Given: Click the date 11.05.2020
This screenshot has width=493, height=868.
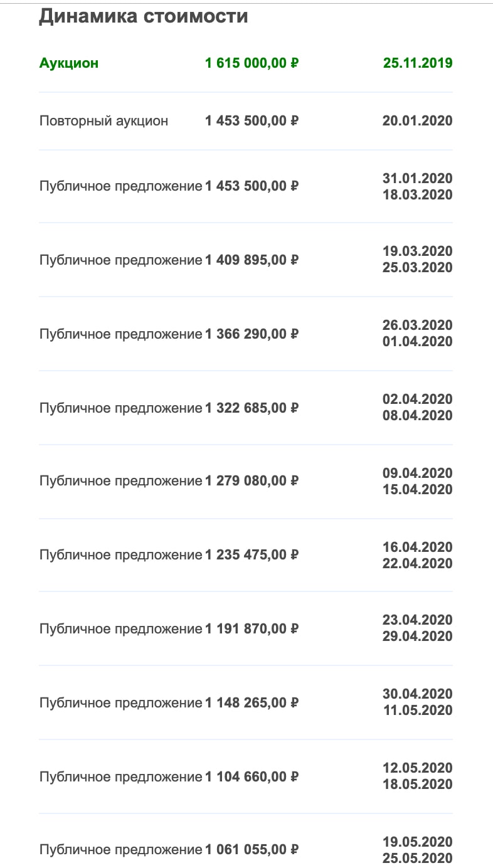Looking at the screenshot, I should coord(417,711).
